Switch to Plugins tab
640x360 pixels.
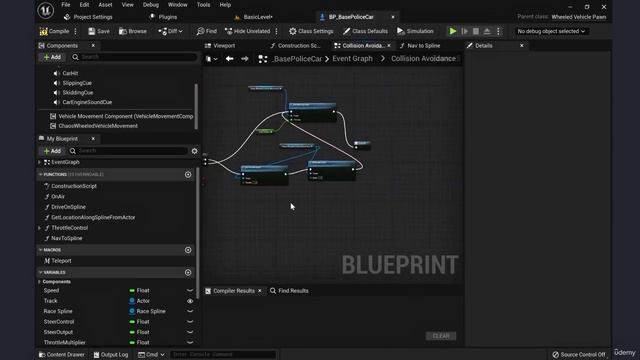point(163,17)
